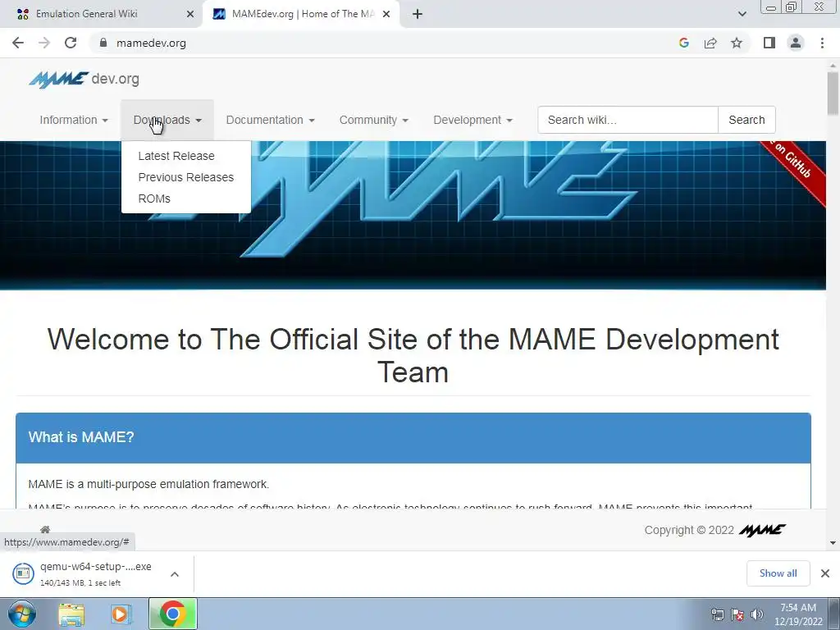Click the padlock site info icon
This screenshot has height=630, width=840.
point(103,43)
